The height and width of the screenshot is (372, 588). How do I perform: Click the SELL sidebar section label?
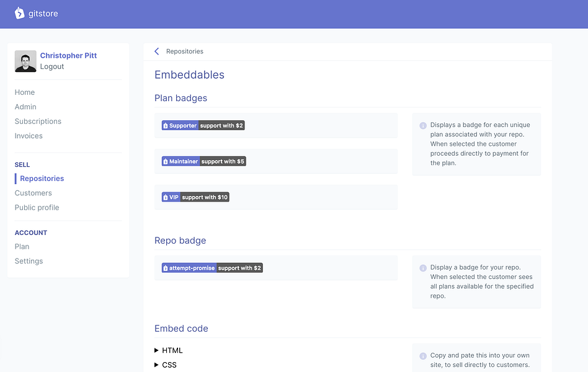tap(22, 165)
